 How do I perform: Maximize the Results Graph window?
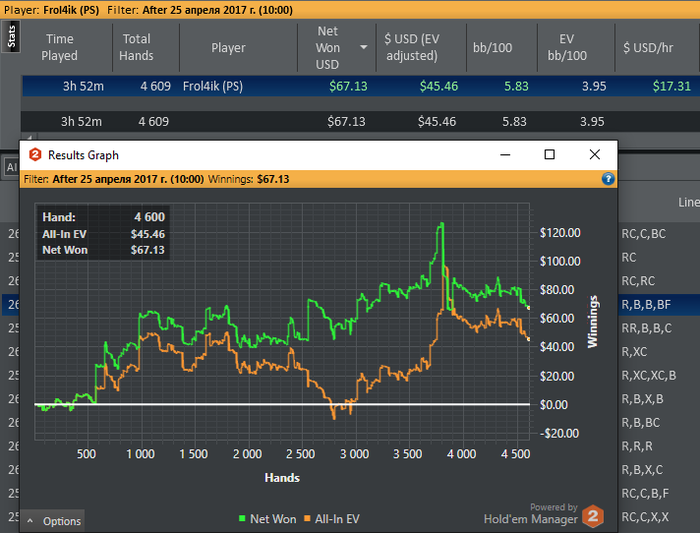click(550, 155)
